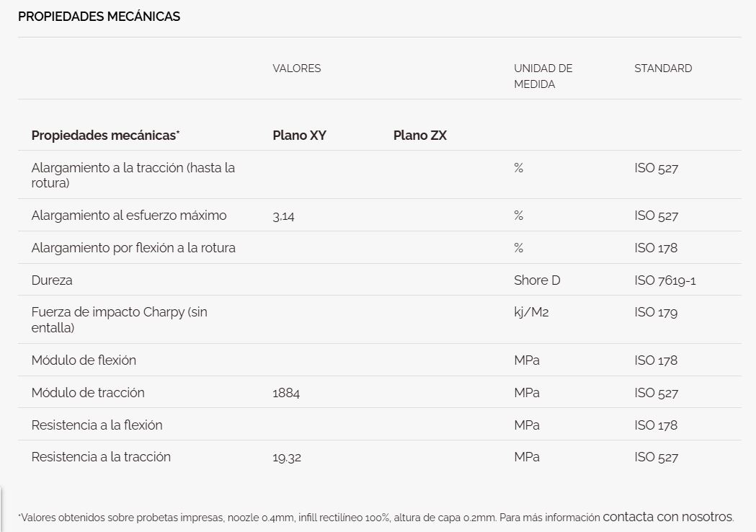This screenshot has width=756, height=532.
Task: Click the Dureza row label
Action: click(x=52, y=280)
